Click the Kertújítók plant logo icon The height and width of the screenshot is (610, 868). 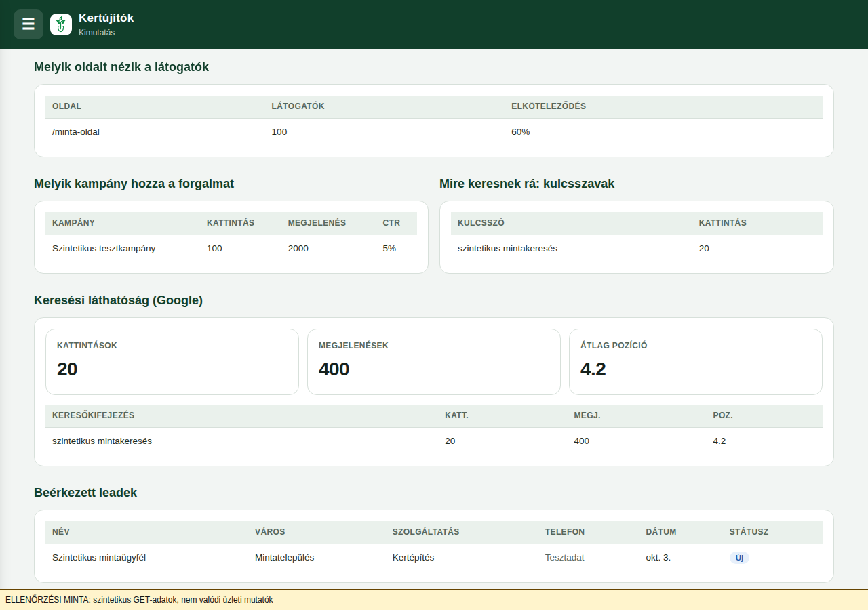click(61, 24)
